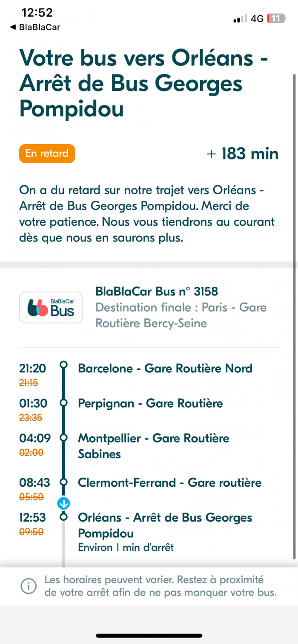
Task: Select Perpignan - Gare Routière stop
Action: click(150, 403)
